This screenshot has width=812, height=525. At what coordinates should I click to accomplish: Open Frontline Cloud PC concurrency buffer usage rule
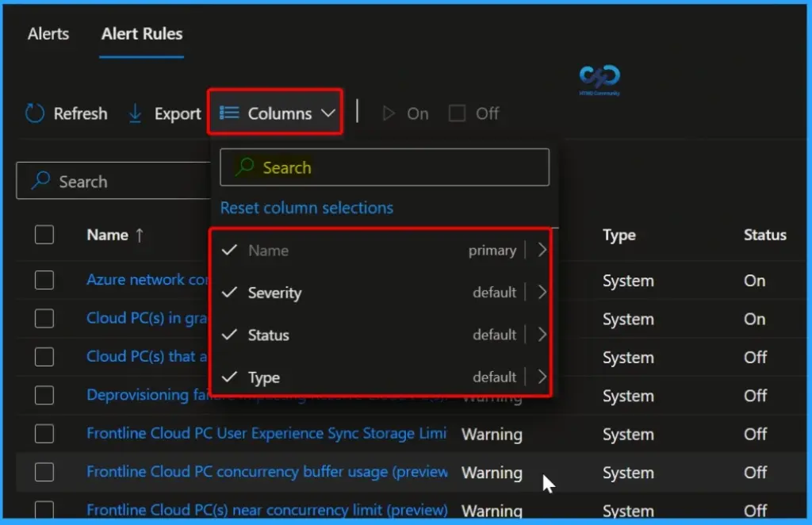click(x=266, y=472)
